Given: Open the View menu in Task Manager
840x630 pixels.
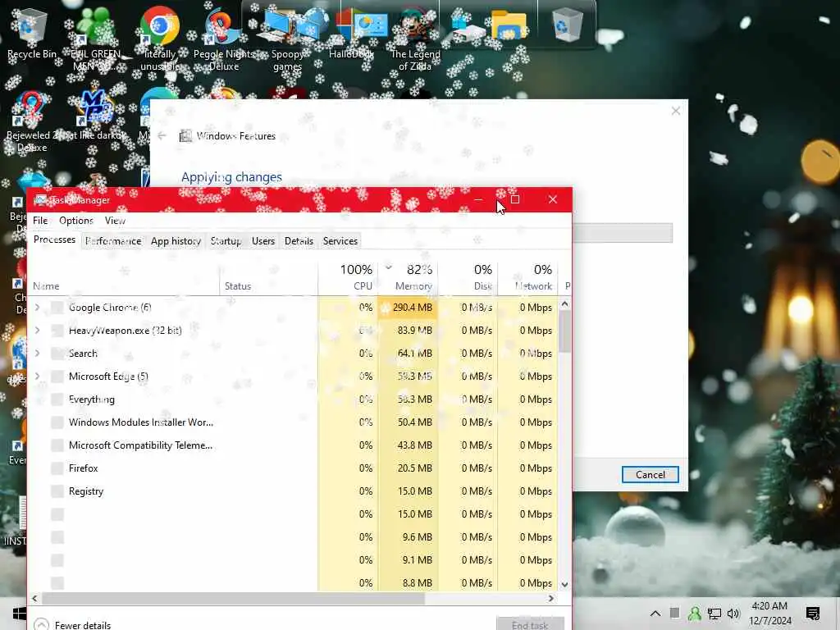Looking at the screenshot, I should pos(115,221).
